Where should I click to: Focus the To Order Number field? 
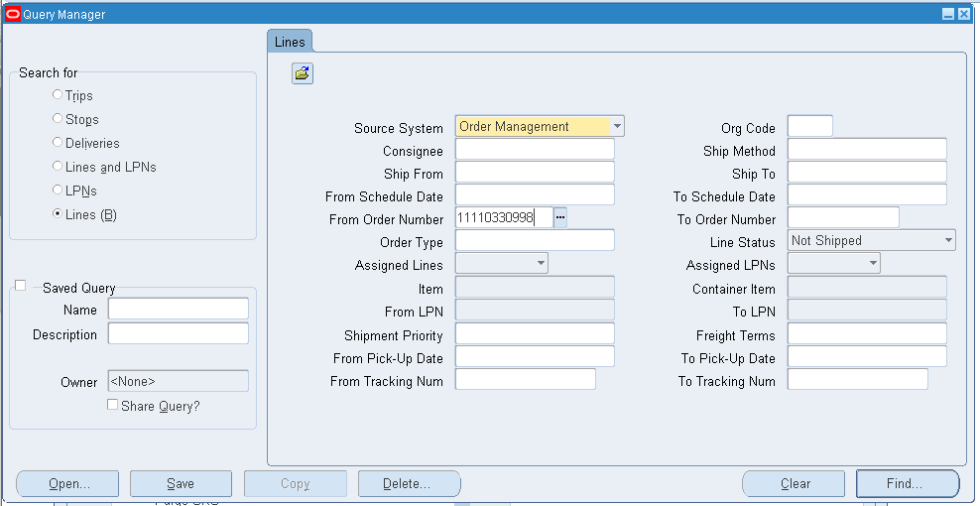(x=842, y=217)
